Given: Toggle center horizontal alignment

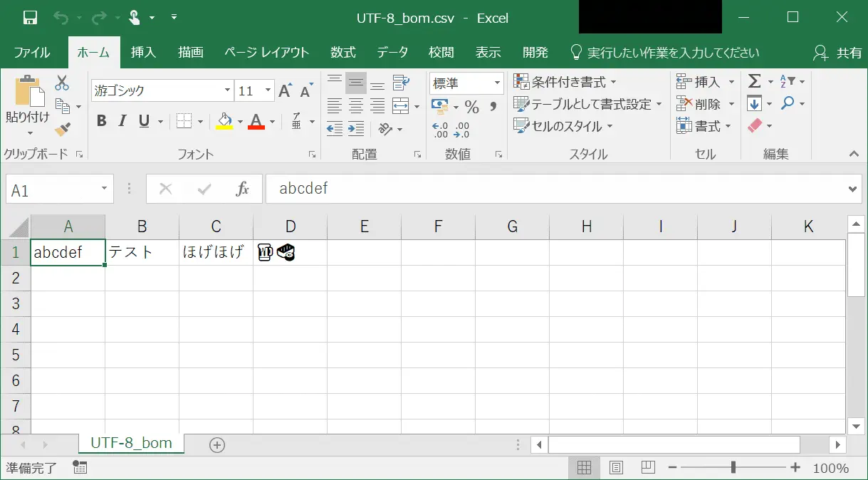Looking at the screenshot, I should [356, 107].
